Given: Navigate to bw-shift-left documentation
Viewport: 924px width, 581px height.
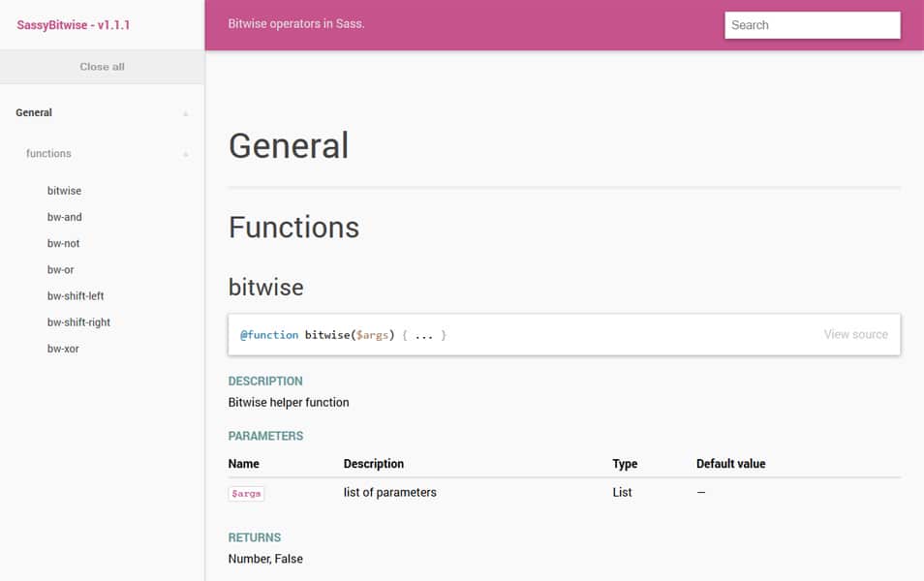Looking at the screenshot, I should point(75,295).
